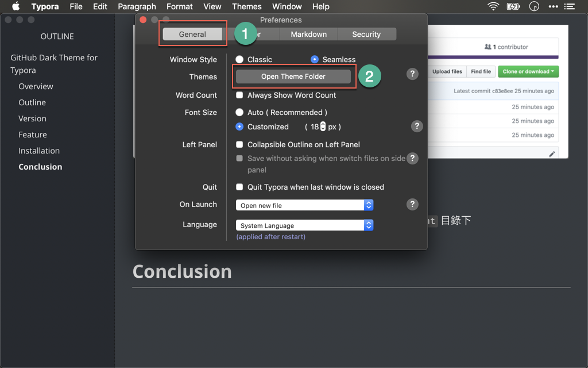This screenshot has height=368, width=588.
Task: Go to Outline heading in sidebar
Action: 32,102
